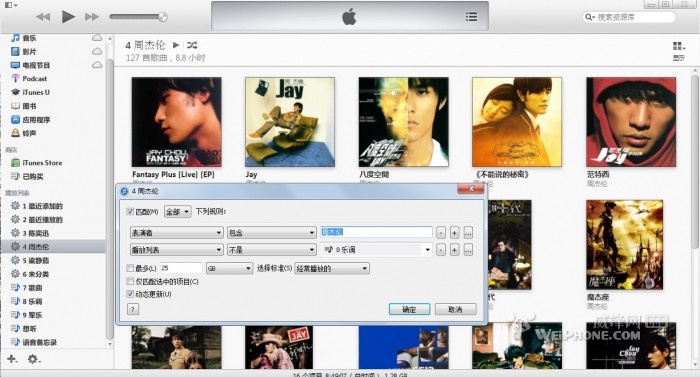Click the artist rule text field
This screenshot has width=700, height=377.
[x=376, y=232]
